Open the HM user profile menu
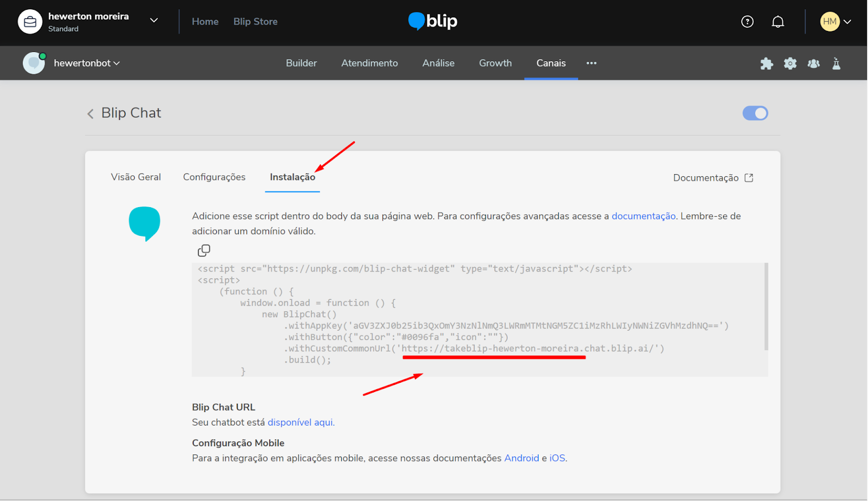The width and height of the screenshot is (868, 501). click(x=835, y=22)
